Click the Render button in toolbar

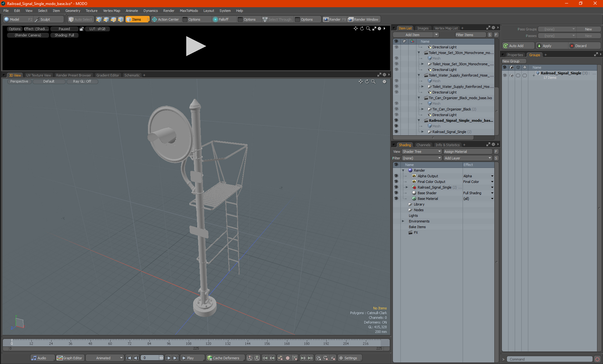pos(335,19)
